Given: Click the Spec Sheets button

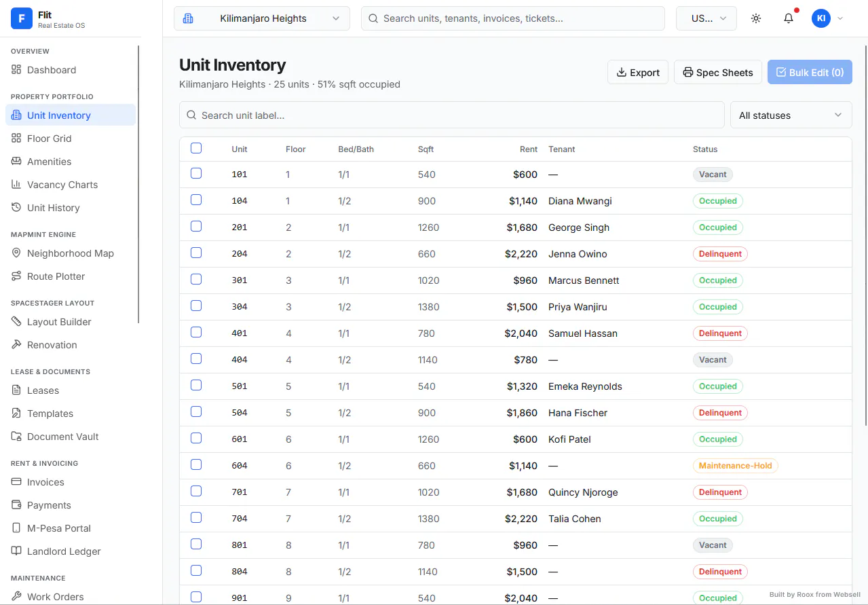Looking at the screenshot, I should click(x=718, y=73).
